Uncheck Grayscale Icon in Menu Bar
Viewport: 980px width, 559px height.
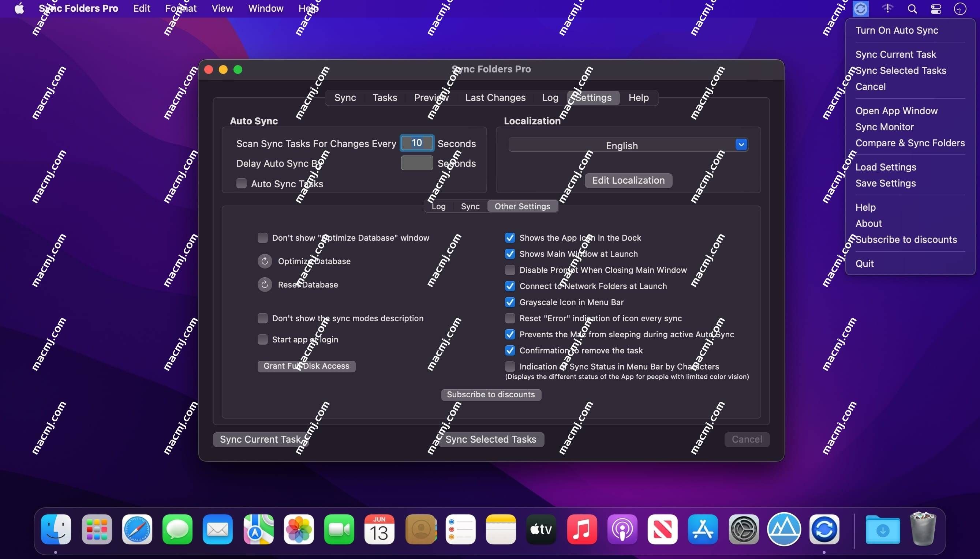[510, 303]
